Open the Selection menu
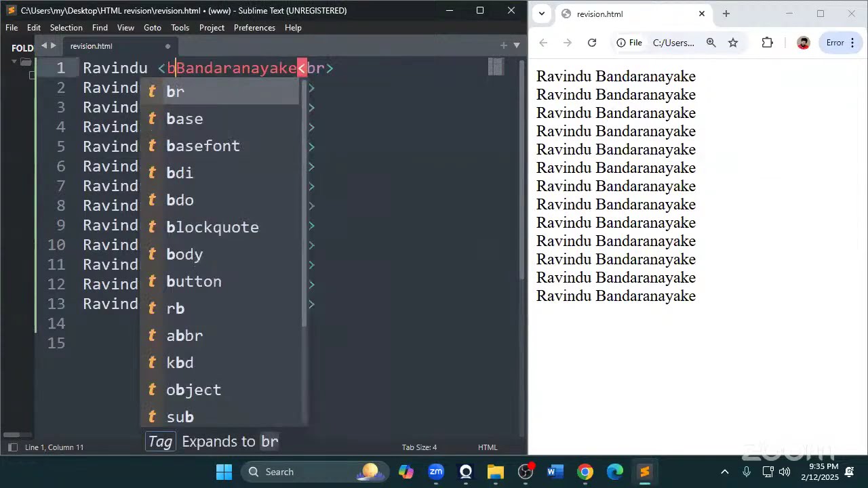Image resolution: width=868 pixels, height=488 pixels. (66, 28)
